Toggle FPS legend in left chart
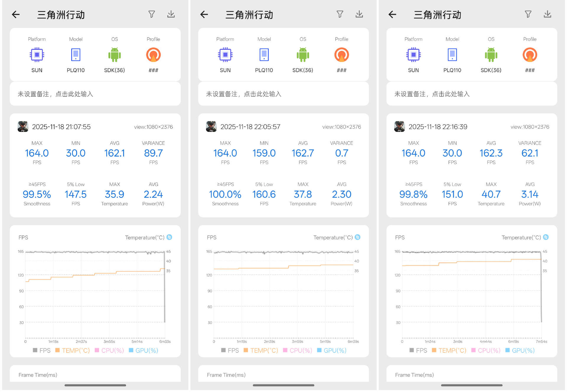The image size is (567, 392). [x=42, y=350]
